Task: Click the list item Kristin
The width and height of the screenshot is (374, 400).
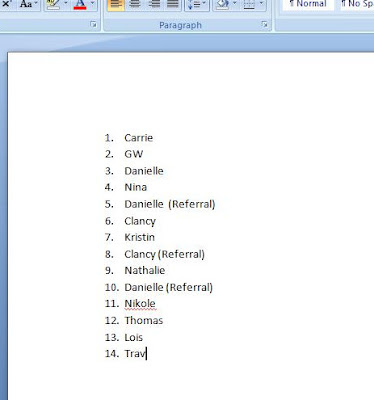Action: [x=140, y=237]
